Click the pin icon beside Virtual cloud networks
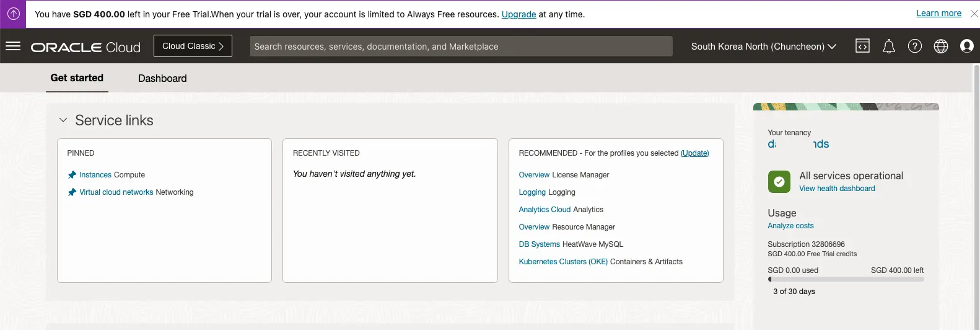 point(72,192)
